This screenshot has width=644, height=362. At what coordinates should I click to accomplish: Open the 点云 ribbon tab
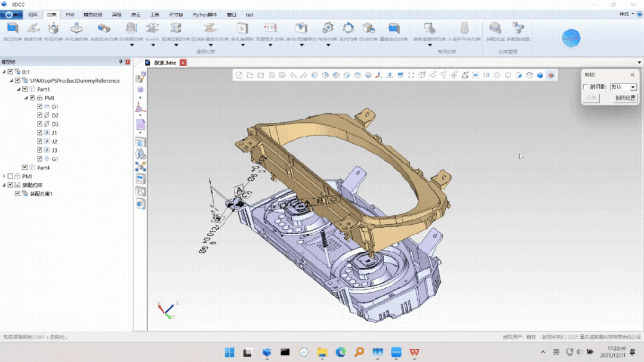135,15
